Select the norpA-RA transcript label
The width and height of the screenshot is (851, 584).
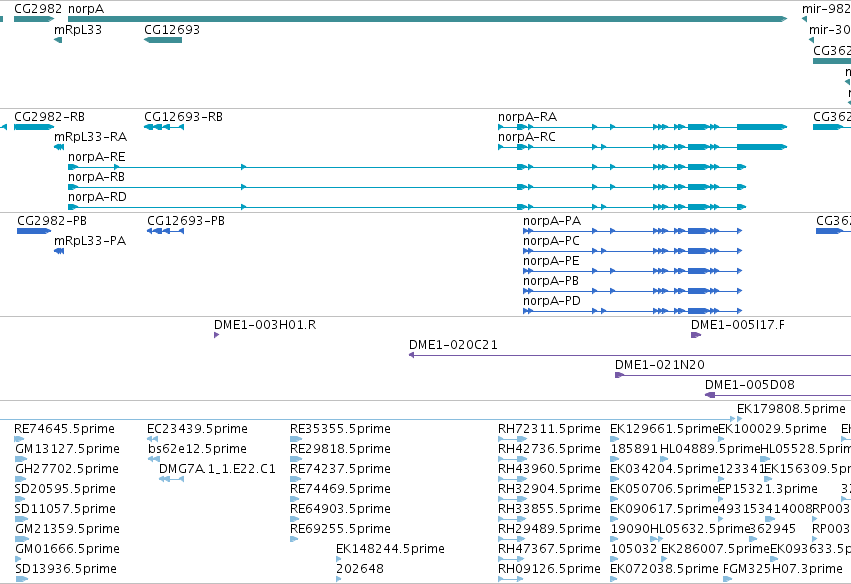pos(528,117)
